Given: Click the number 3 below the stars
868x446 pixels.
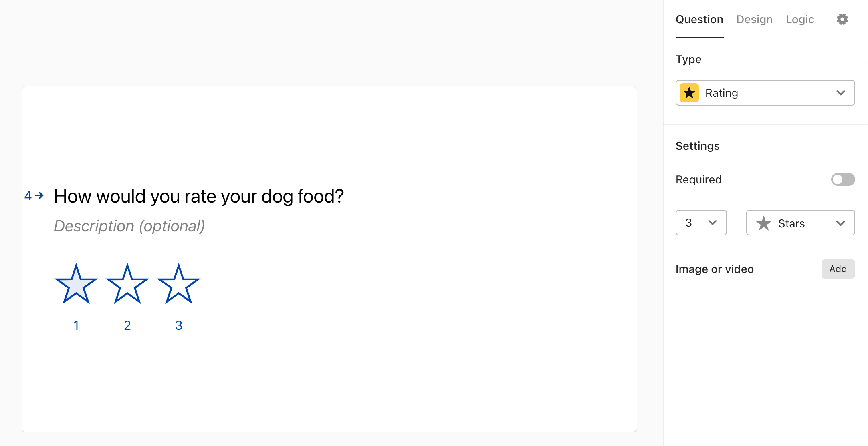Looking at the screenshot, I should 178,325.
